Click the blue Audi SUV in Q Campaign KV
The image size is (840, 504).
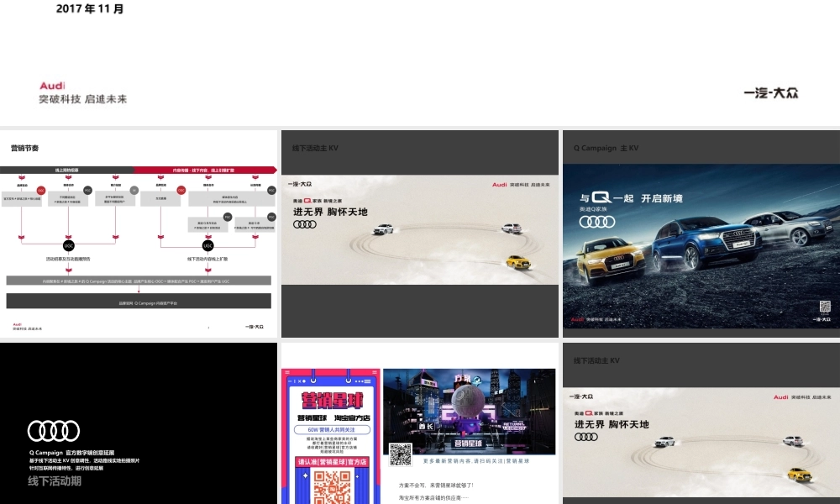[708, 242]
